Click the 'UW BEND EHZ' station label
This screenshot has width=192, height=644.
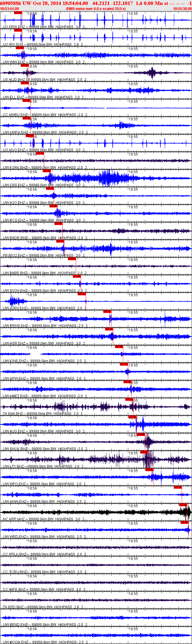15,625
